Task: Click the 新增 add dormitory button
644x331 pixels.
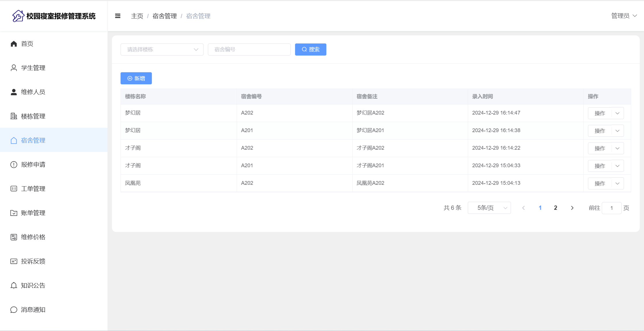Action: 136,78
